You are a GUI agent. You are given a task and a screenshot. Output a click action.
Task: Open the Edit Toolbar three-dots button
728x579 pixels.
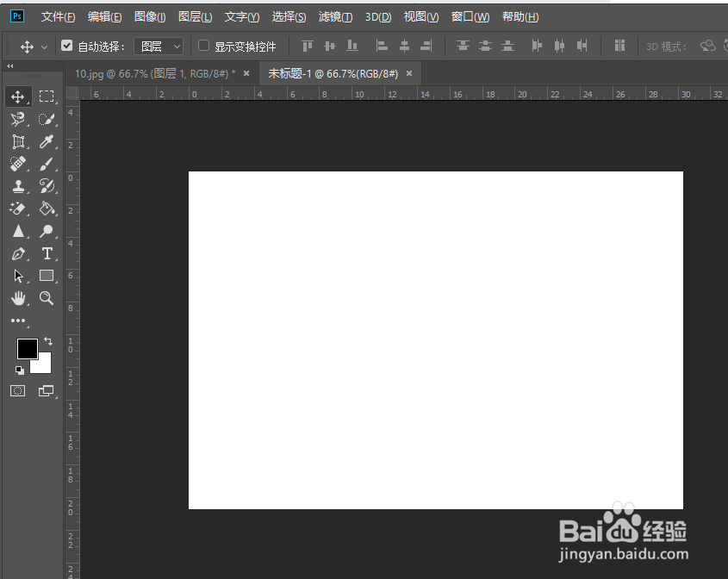coord(18,321)
